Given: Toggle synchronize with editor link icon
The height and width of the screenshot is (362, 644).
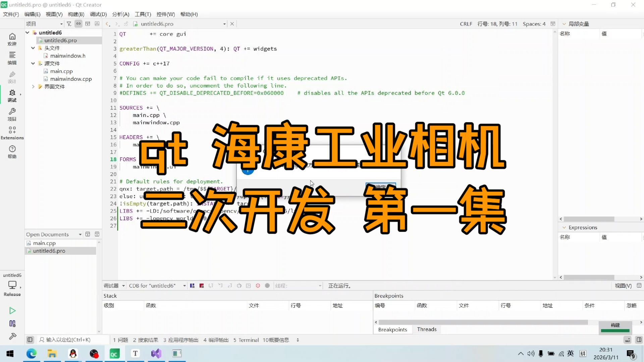Looking at the screenshot, I should pyautogui.click(x=78, y=24).
